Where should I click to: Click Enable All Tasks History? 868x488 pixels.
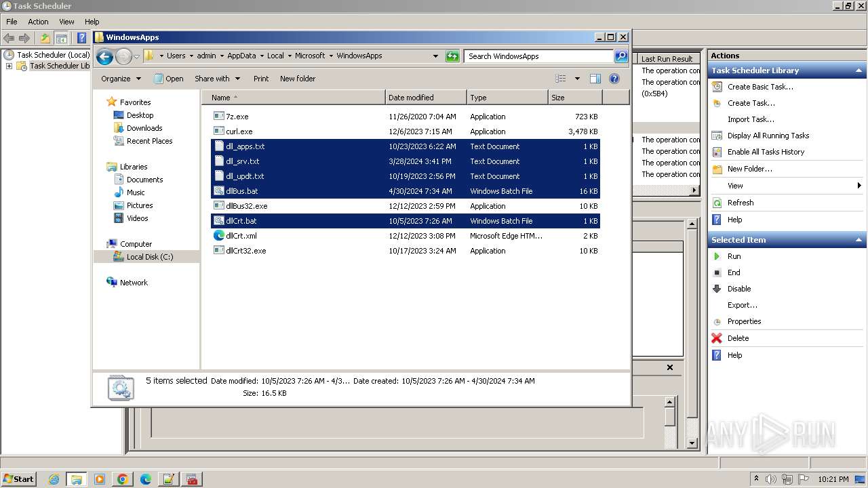(x=766, y=152)
